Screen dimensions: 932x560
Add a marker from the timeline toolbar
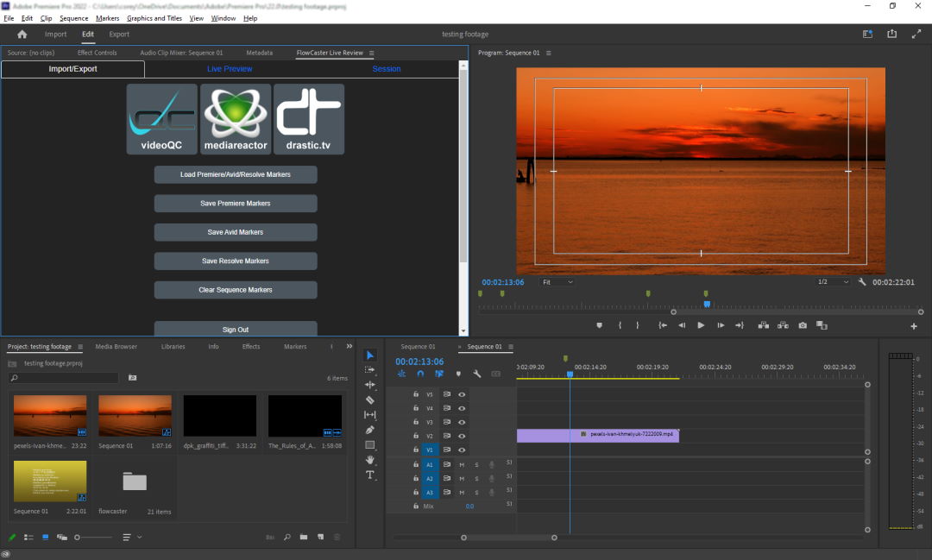458,374
